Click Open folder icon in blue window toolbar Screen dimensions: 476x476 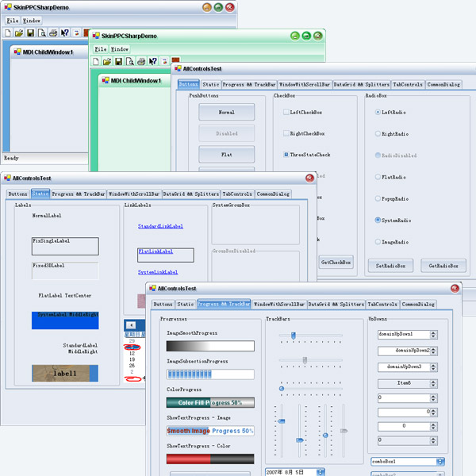pos(19,33)
